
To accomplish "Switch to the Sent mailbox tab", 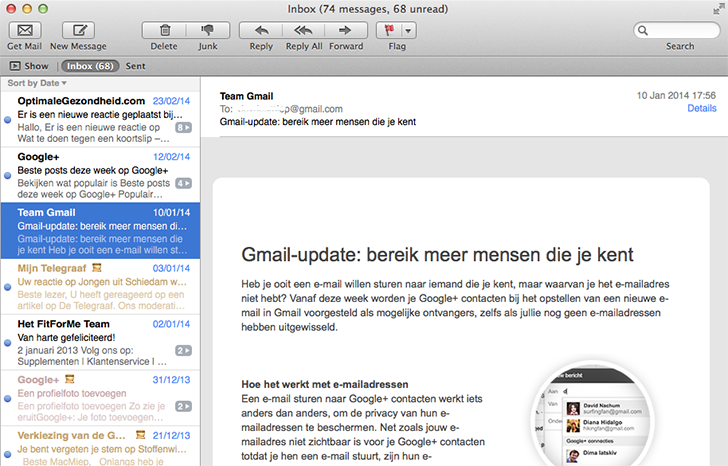I will tap(135, 66).
